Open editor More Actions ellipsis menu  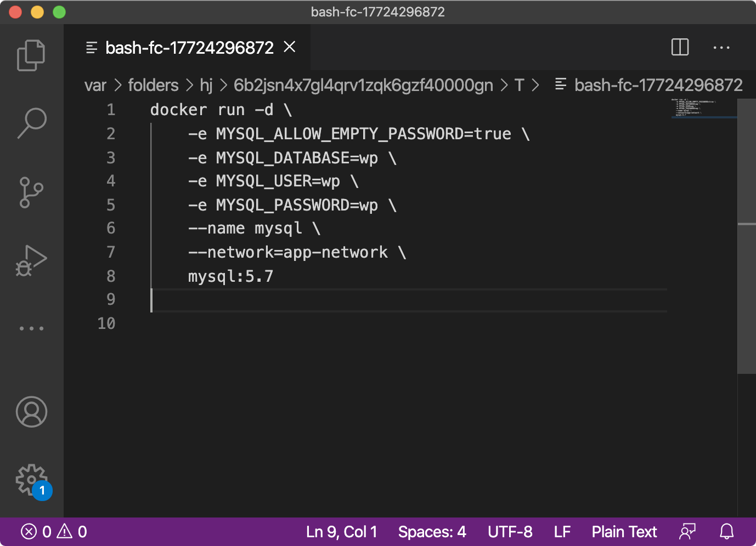(x=721, y=48)
